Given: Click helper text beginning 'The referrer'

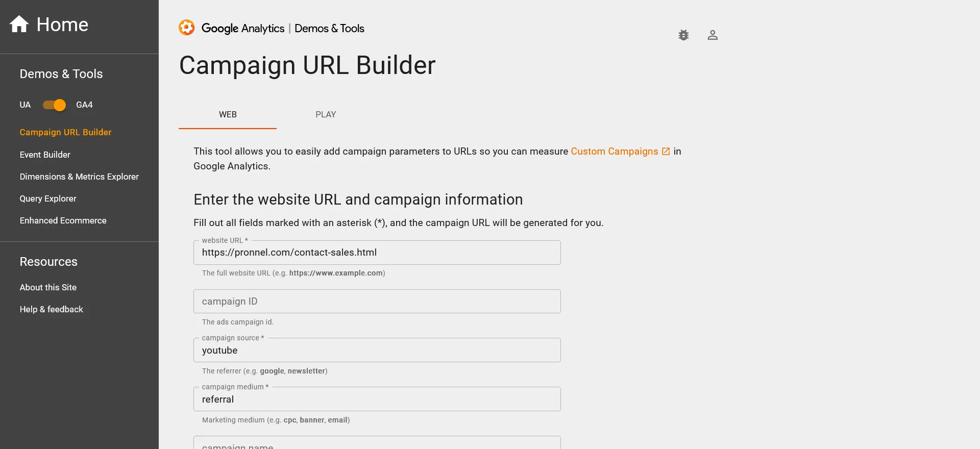Looking at the screenshot, I should point(264,371).
